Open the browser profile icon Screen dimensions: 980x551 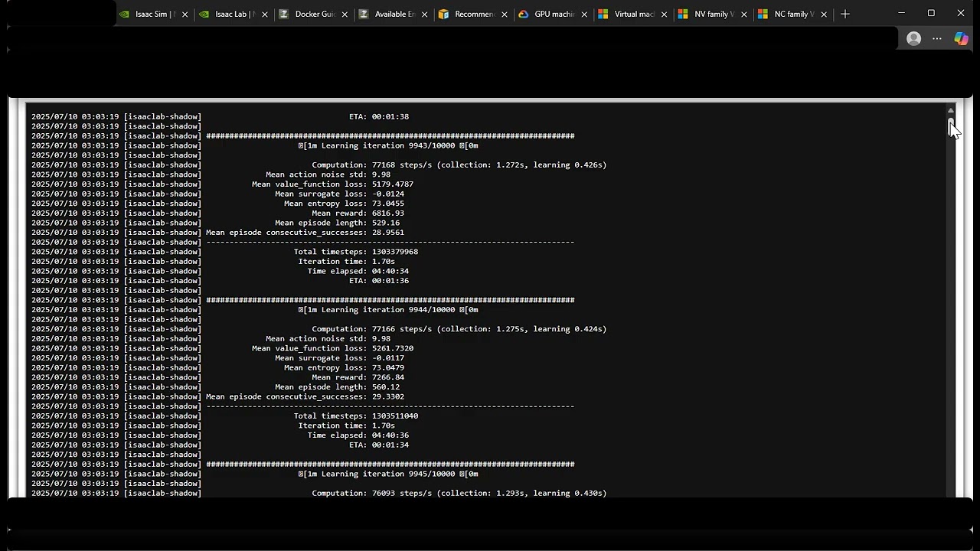click(913, 38)
